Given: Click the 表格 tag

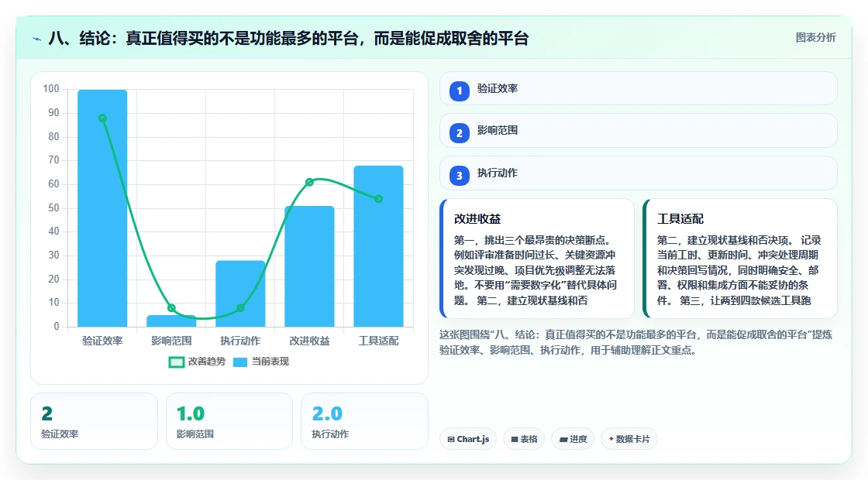Looking at the screenshot, I should click(524, 439).
